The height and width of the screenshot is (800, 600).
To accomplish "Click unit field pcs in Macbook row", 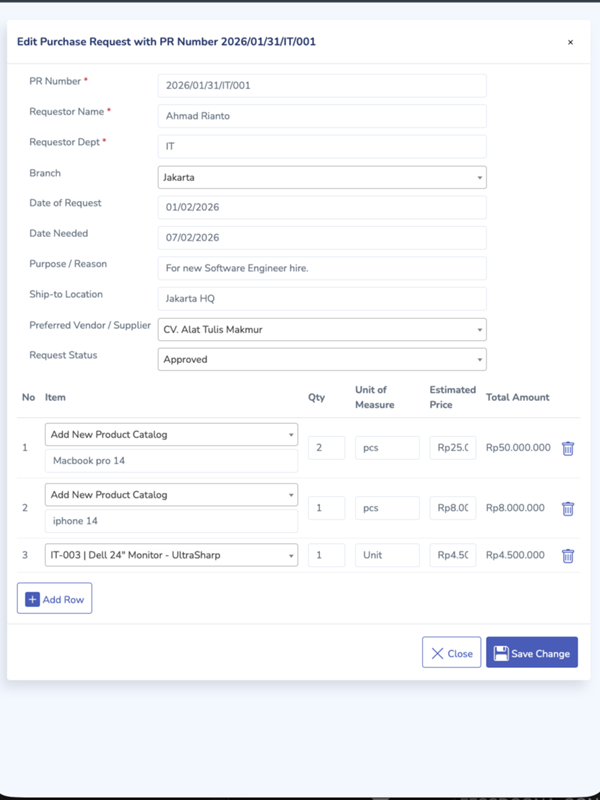I will click(387, 447).
